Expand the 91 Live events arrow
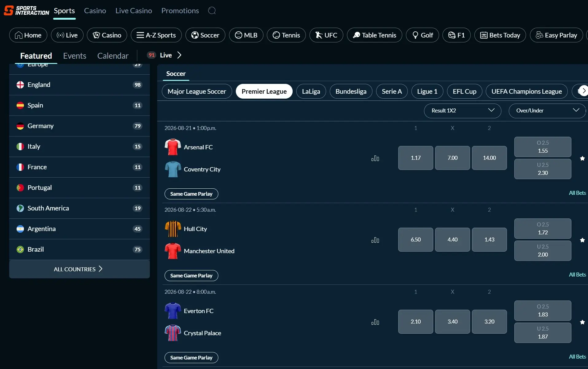Screen dimensions: 588x369 point(180,55)
